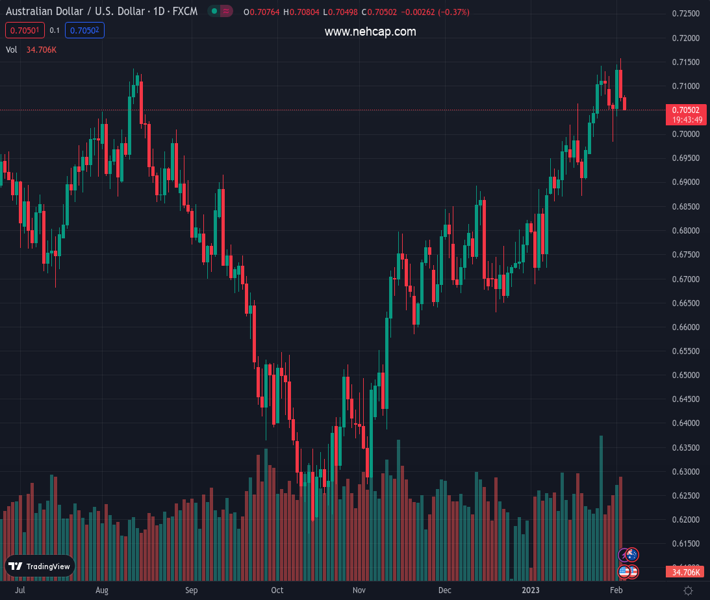Click the change value -0.00262 (-0.37%)

[x=435, y=12]
